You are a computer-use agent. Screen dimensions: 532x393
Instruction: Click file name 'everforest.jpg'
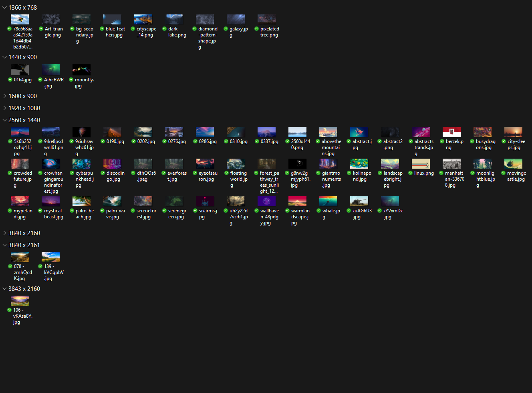pyautogui.click(x=177, y=176)
